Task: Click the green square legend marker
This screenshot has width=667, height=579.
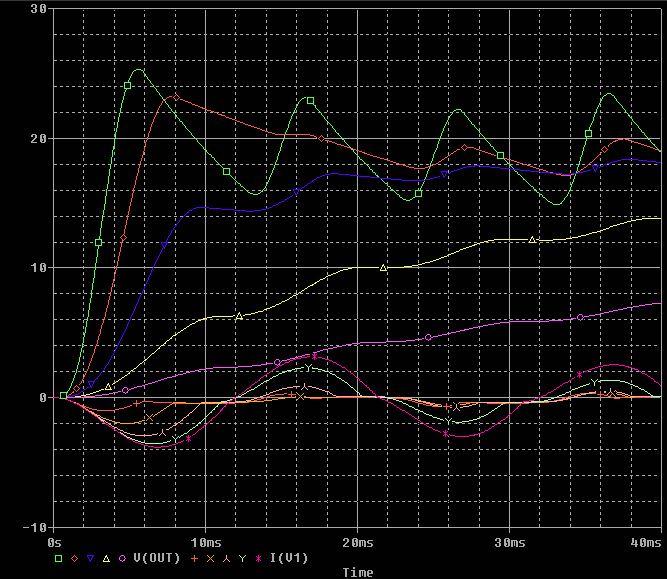Action: click(59, 559)
